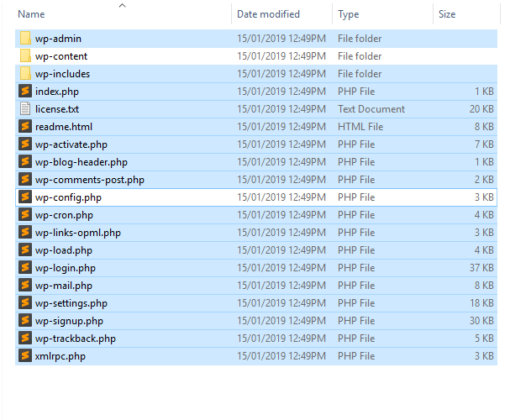Click the wp-content folder icon
Screen dimensions: 531x420
pos(25,55)
